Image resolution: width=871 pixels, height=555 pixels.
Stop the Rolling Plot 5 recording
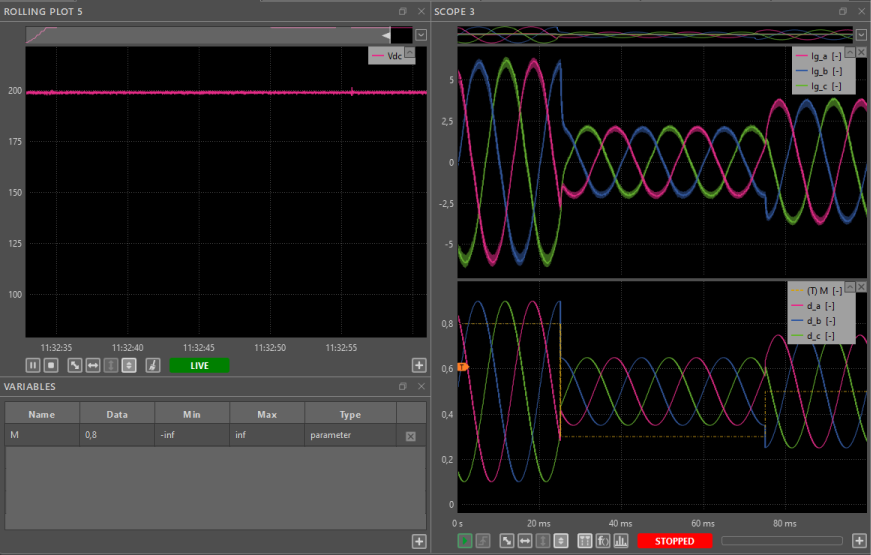(x=51, y=366)
